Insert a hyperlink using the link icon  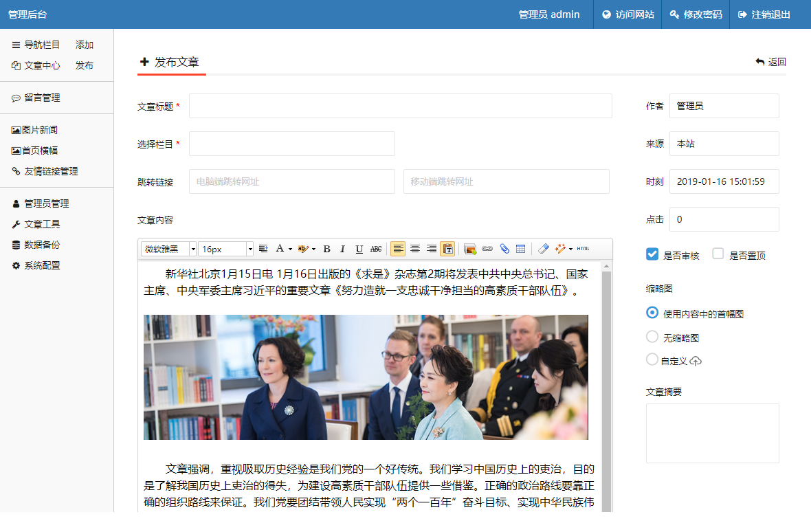[487, 249]
